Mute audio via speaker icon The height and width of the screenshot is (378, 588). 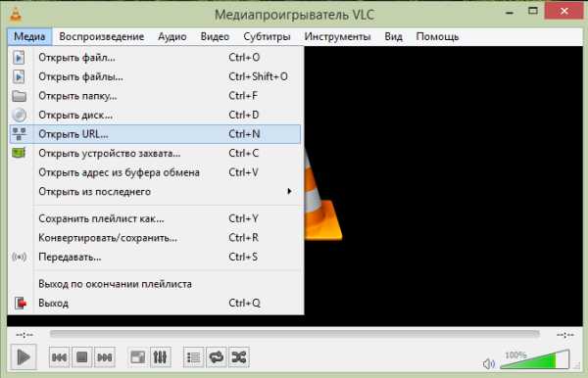click(x=489, y=363)
